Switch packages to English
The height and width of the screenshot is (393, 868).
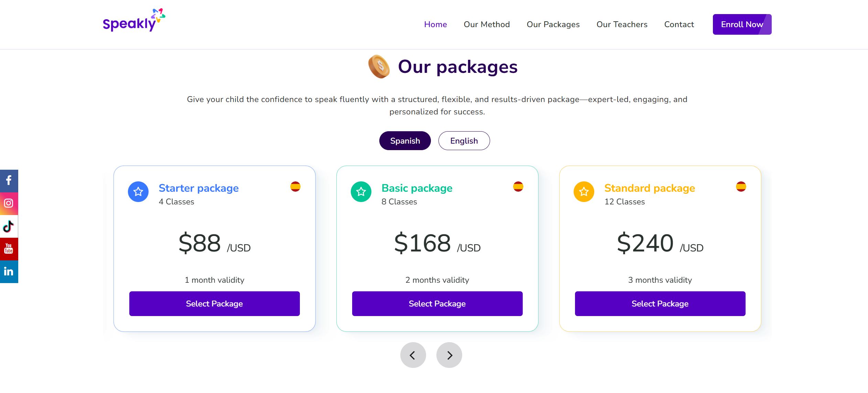464,141
